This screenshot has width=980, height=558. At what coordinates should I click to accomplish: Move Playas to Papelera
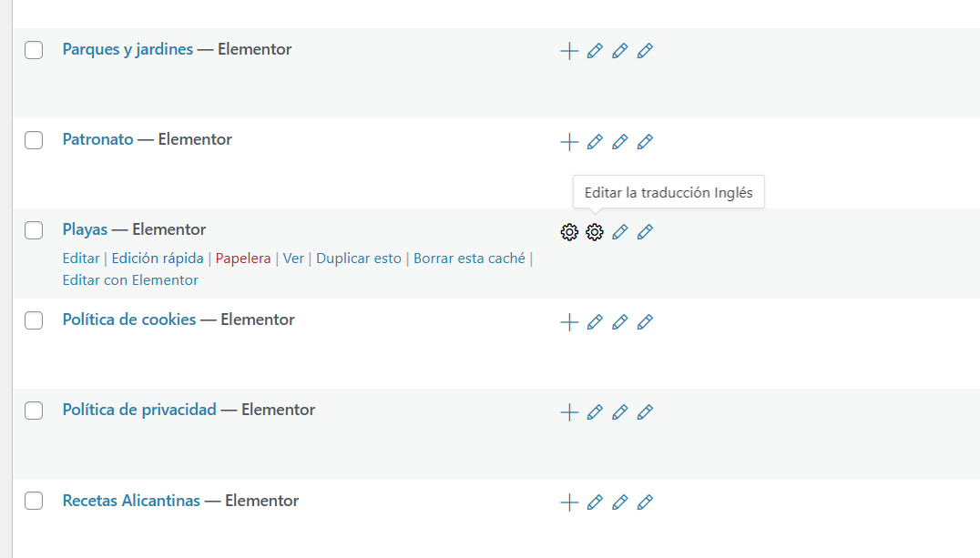(243, 259)
